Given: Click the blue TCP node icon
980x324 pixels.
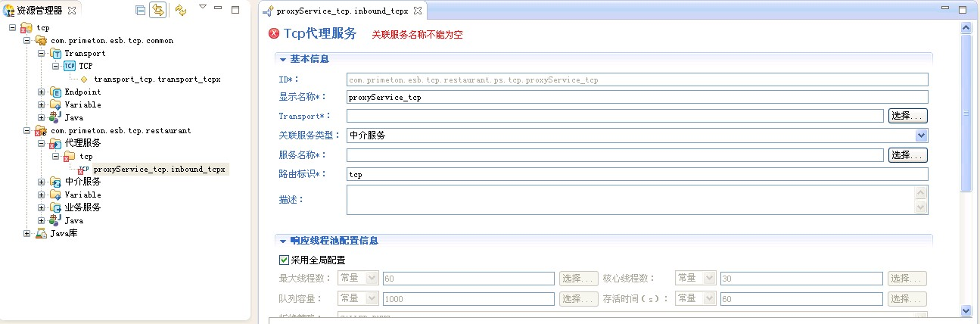Looking at the screenshot, I should click(70, 67).
